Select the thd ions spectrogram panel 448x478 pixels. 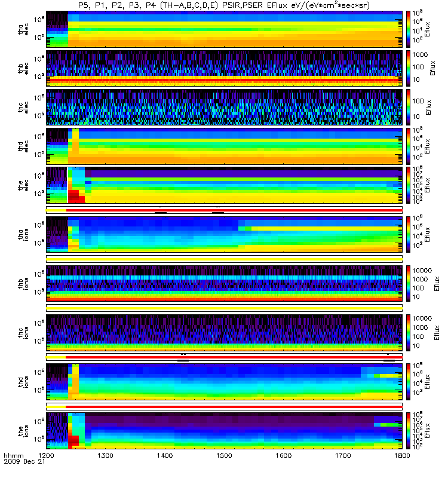pos(225,382)
